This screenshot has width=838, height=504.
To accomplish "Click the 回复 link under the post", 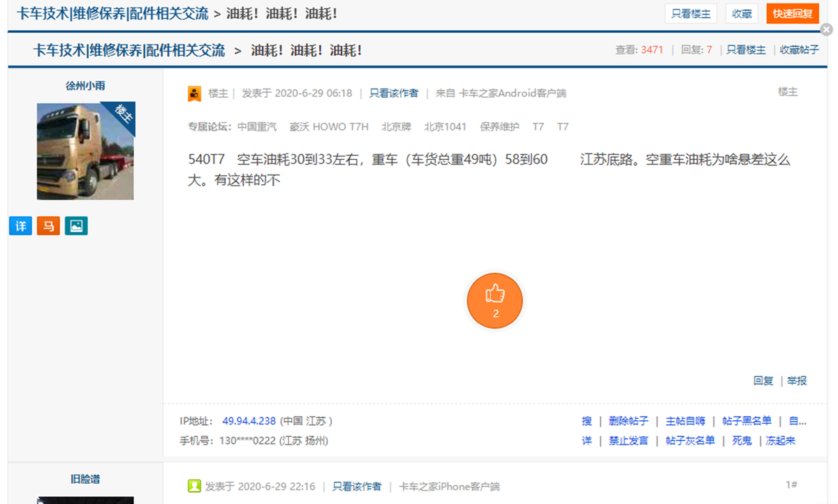I will [x=763, y=380].
